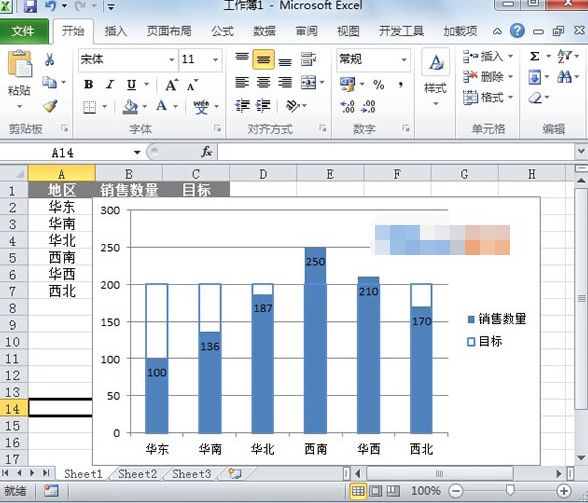Apply accounting number format icon
Viewport: 588px width, 503px height.
pyautogui.click(x=347, y=84)
